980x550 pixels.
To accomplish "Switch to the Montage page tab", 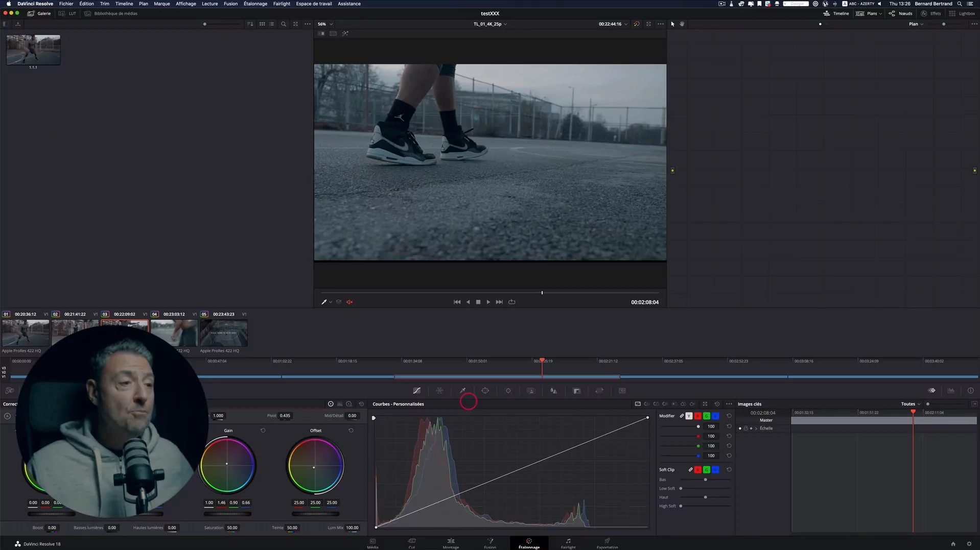I will coord(451,543).
